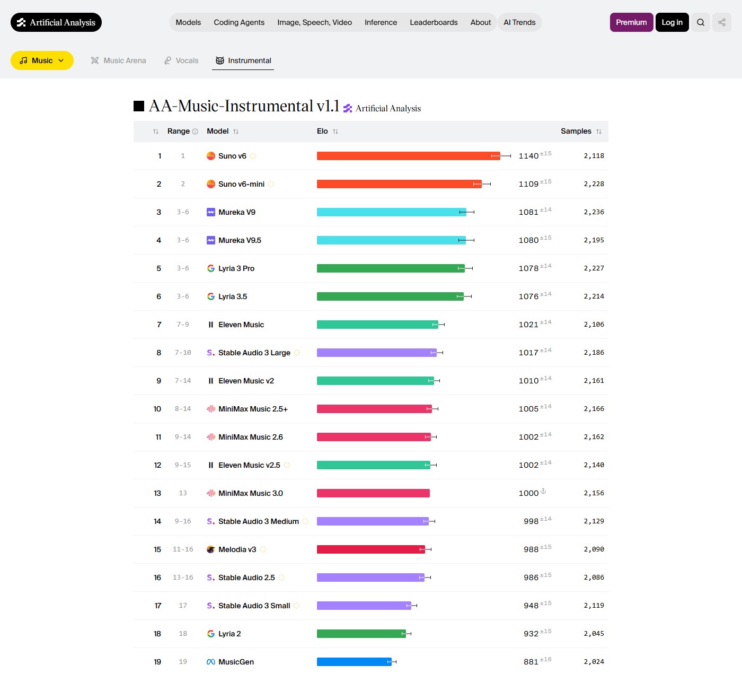Screen dimensions: 742x700
Task: Open the Image, Speech, Video menu
Action: point(315,22)
